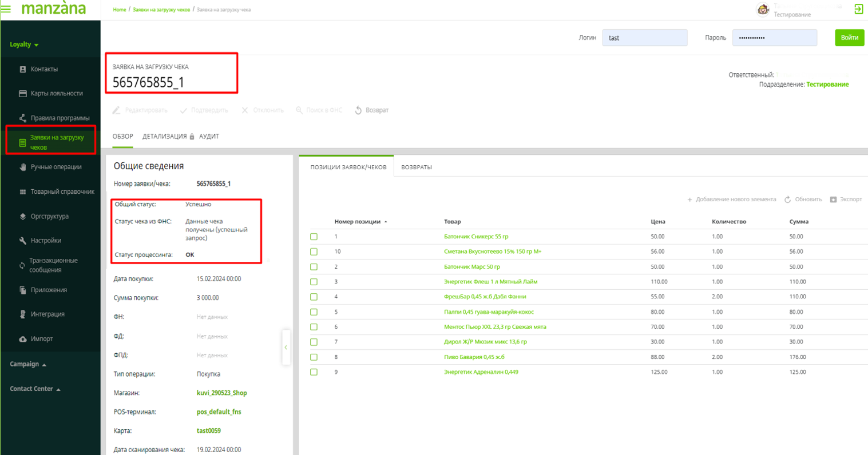Click the hamburger menu icon
The image size is (868, 455).
click(x=6, y=9)
